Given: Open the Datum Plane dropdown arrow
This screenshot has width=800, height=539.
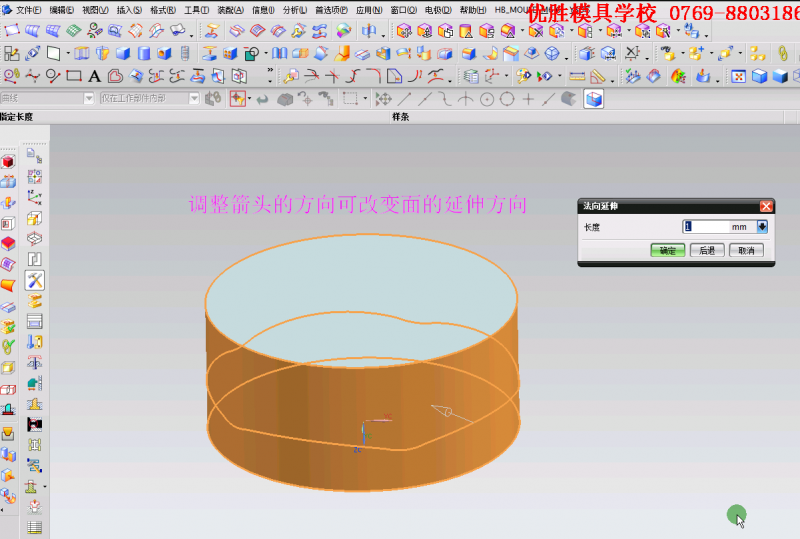Looking at the screenshot, I should 68,54.
